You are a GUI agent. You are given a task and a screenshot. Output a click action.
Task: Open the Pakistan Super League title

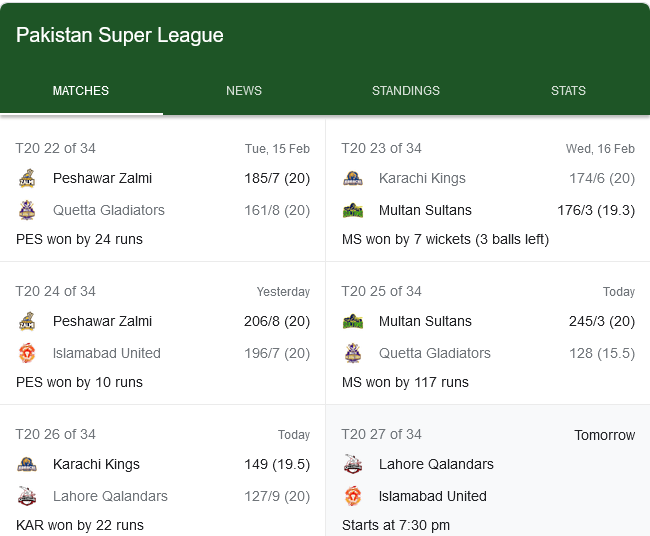[120, 35]
